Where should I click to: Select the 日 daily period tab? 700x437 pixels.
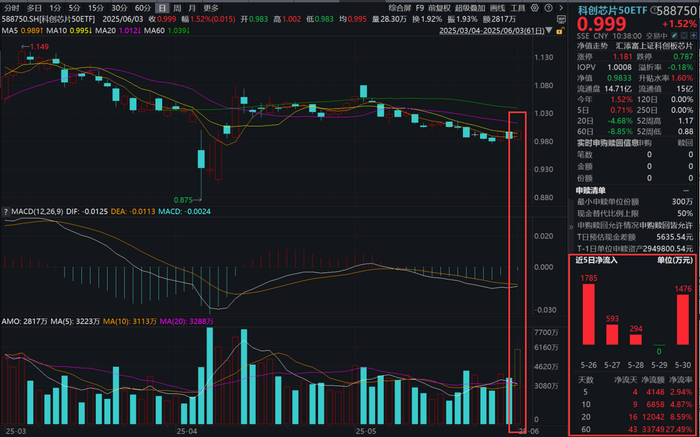click(162, 8)
